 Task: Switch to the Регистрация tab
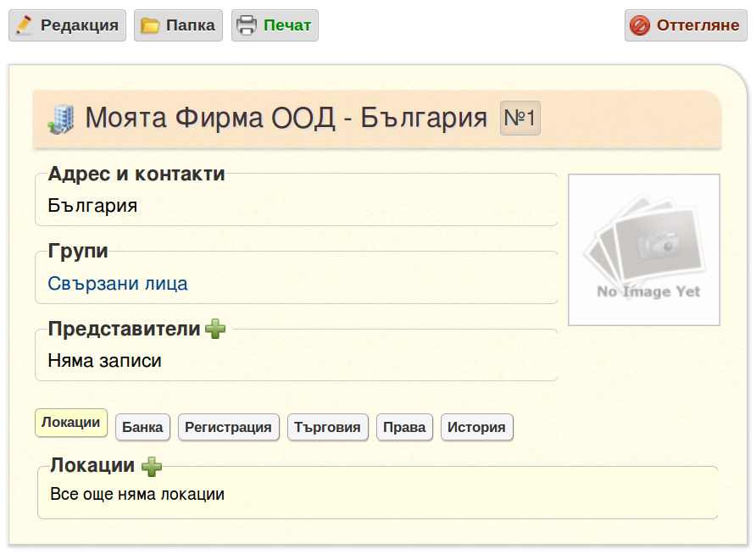(x=229, y=427)
